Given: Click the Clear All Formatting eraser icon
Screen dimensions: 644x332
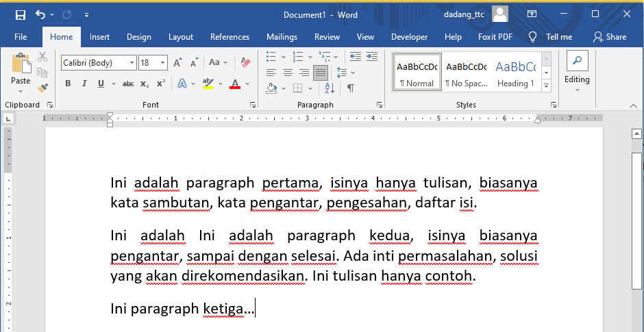Looking at the screenshot, I should coord(247,62).
